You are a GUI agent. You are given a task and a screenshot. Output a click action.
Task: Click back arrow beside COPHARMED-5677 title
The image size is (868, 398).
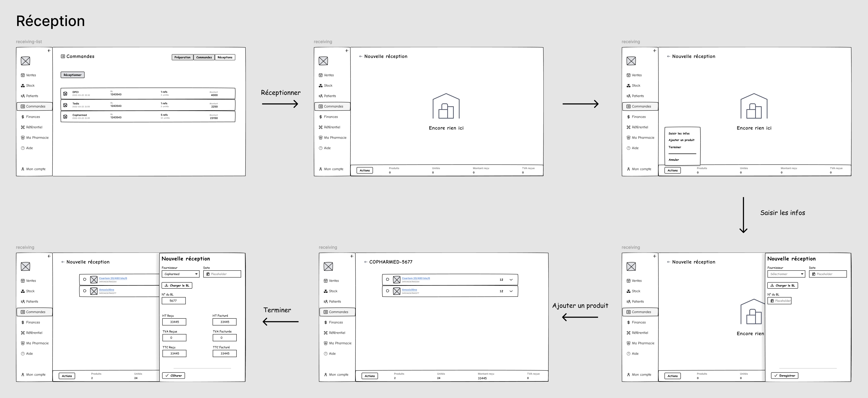point(366,262)
